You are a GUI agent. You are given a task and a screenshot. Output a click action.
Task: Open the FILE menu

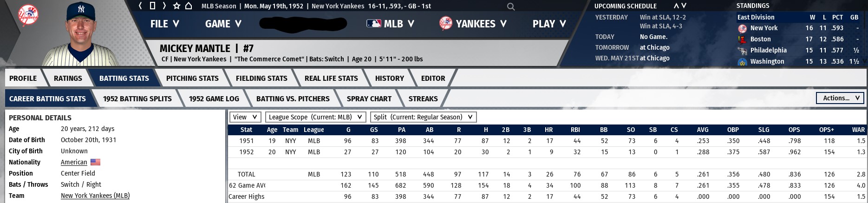tap(164, 24)
